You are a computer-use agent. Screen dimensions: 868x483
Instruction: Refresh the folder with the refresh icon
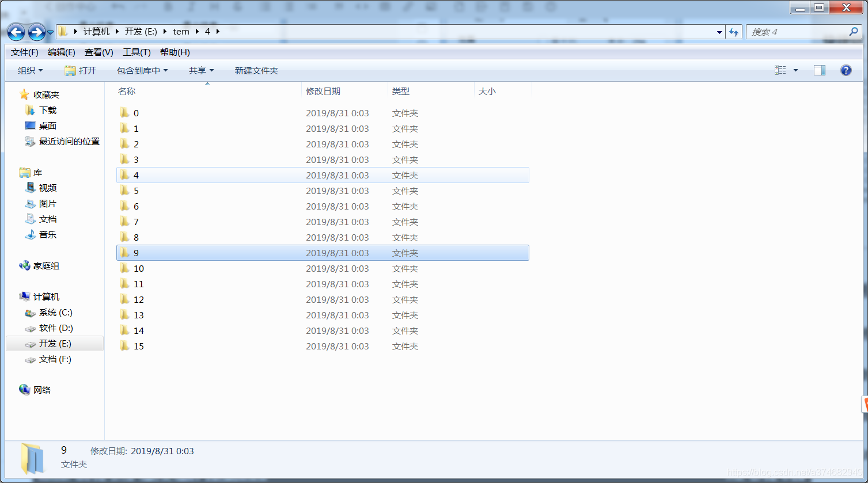[x=734, y=32]
